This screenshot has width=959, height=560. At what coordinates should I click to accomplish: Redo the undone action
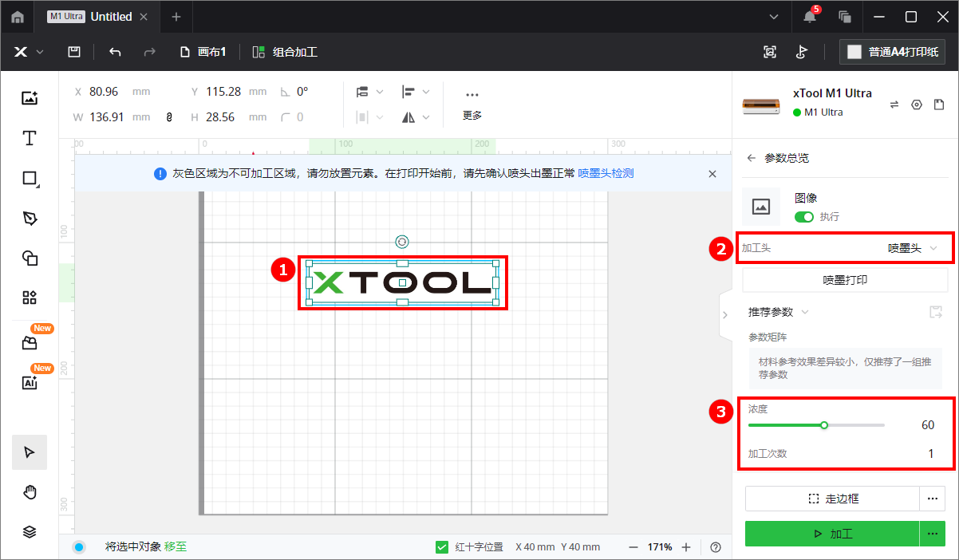149,52
